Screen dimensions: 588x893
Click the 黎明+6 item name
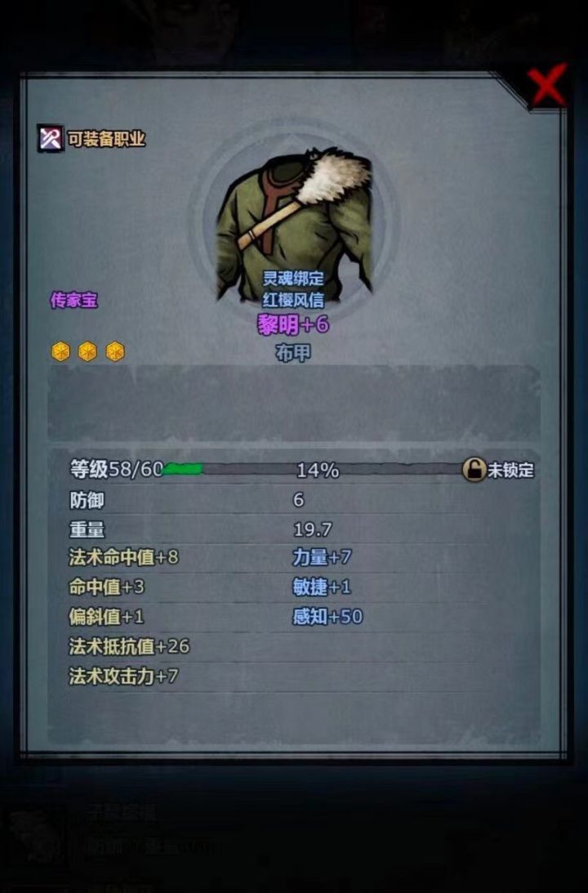pyautogui.click(x=294, y=324)
